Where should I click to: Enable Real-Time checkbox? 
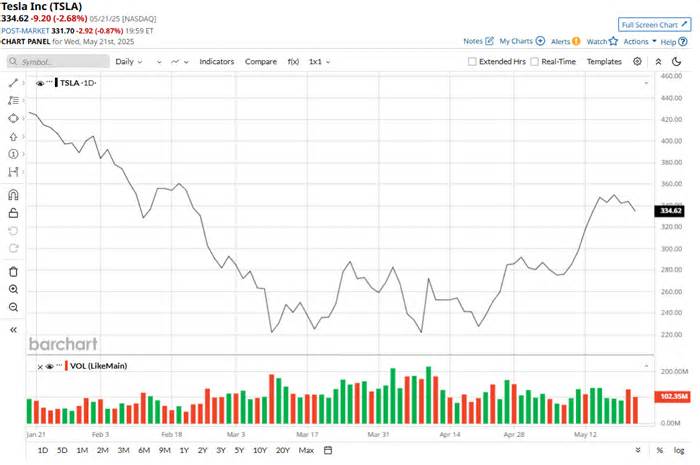tap(534, 62)
